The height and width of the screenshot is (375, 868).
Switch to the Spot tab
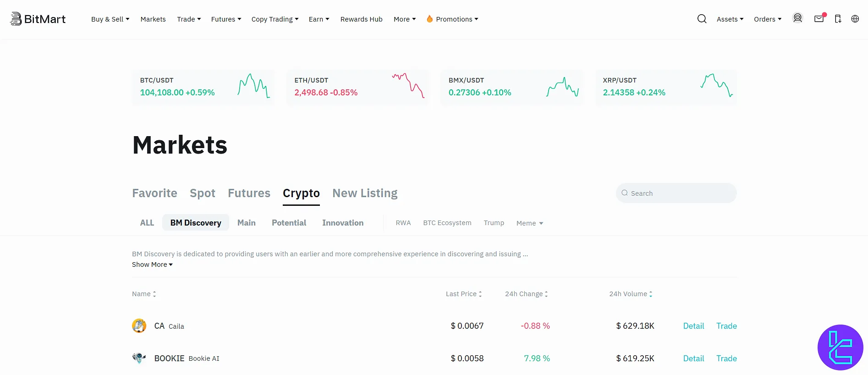point(203,193)
